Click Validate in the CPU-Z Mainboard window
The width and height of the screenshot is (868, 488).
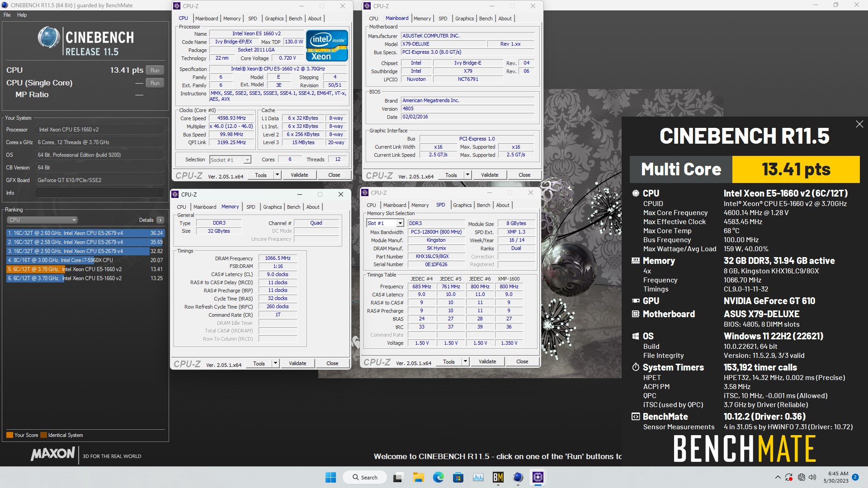[490, 175]
